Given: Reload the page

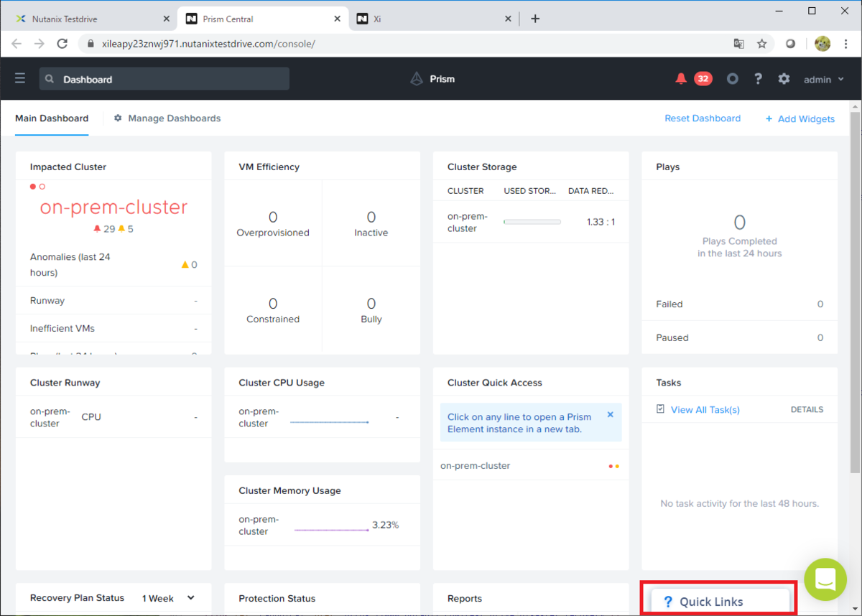Looking at the screenshot, I should pos(62,44).
